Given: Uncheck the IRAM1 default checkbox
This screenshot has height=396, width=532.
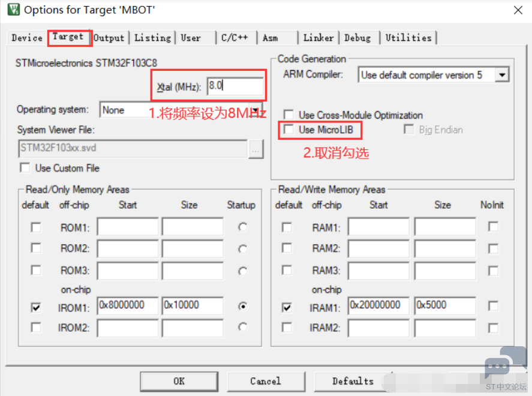Looking at the screenshot, I should click(287, 307).
